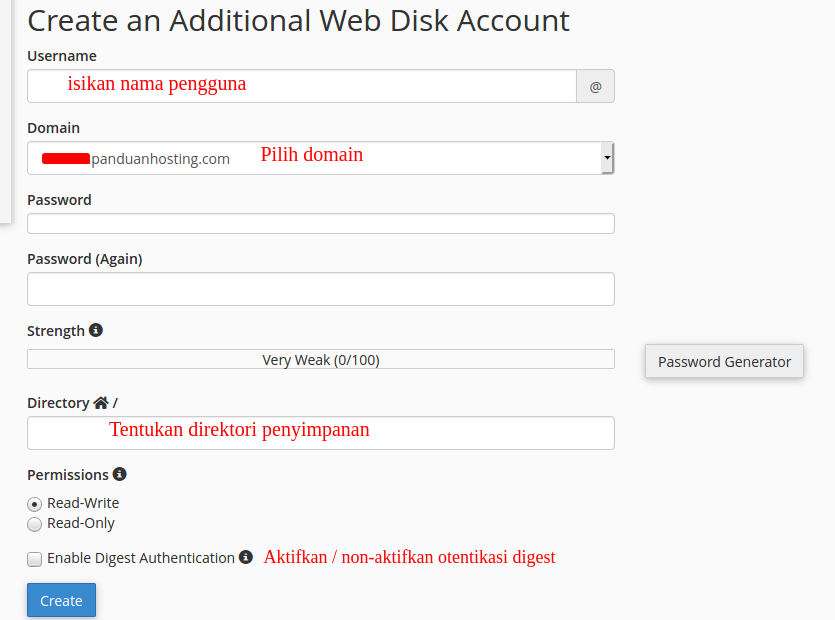
Task: Click the Domain dropdown arrow
Action: pyautogui.click(x=607, y=158)
